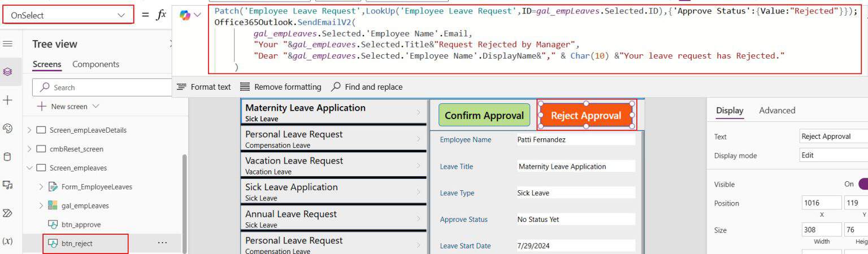Open the Display mode Edit dropdown
Image resolution: width=868 pixels, height=254 pixels.
(833, 155)
